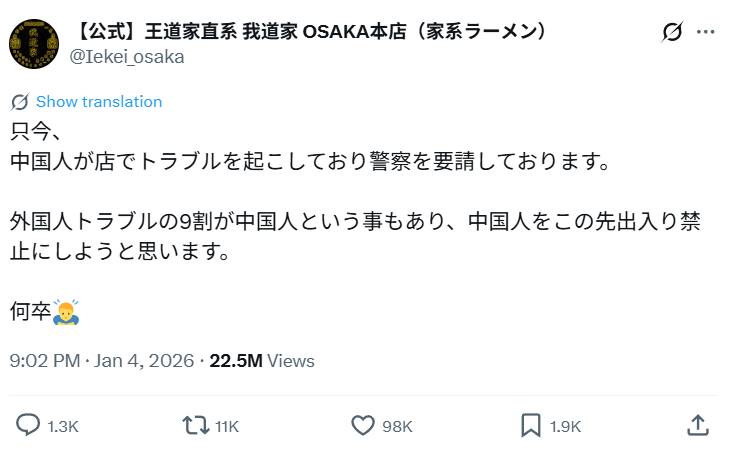Open the three-dot More options menu
The image size is (731, 452).
coord(705,32)
